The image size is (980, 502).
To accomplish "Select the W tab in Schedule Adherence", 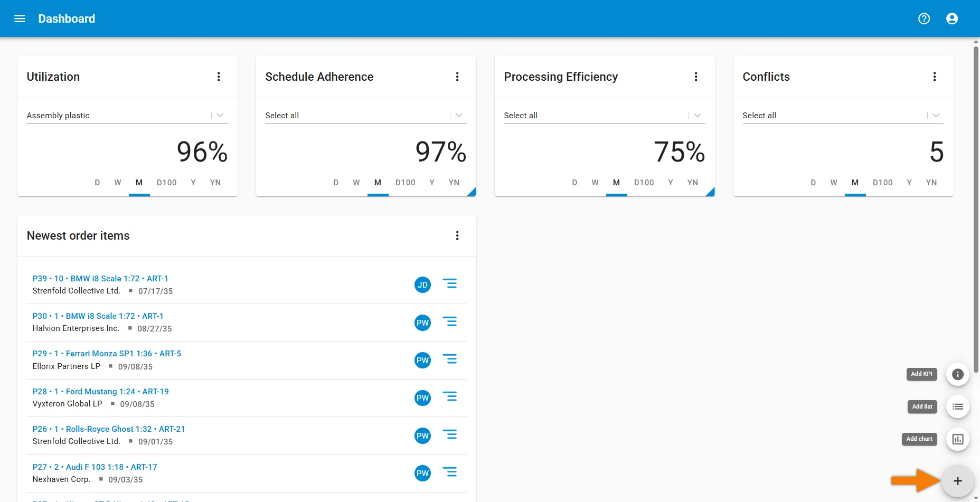I will (356, 183).
